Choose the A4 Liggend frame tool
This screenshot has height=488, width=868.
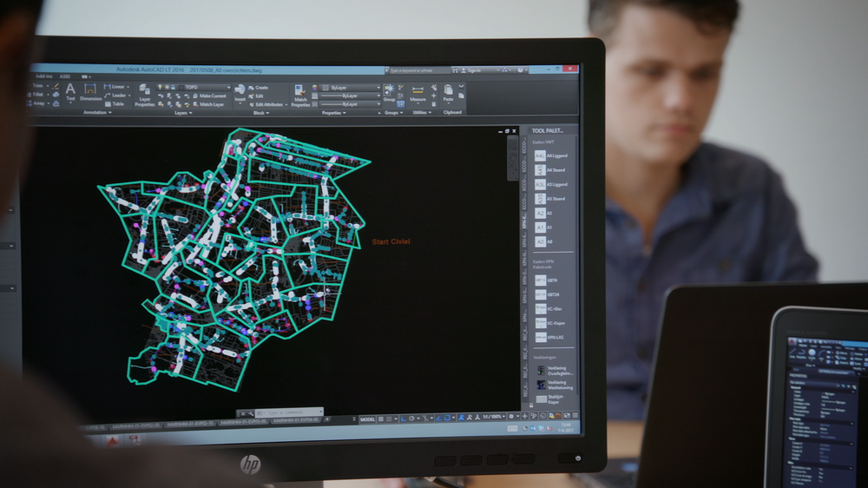(551, 155)
